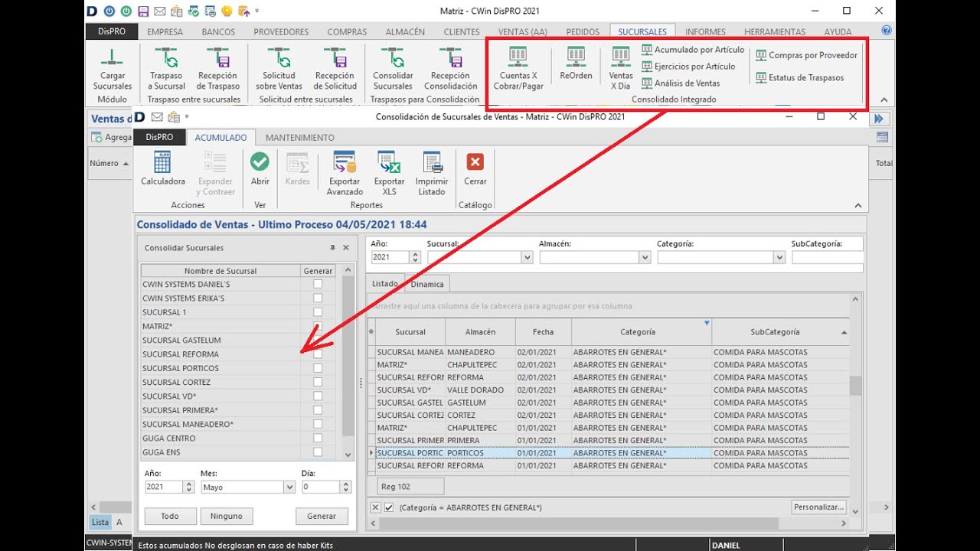Click the Personalizar... filter button
This screenshot has width=980, height=551.
coord(819,507)
